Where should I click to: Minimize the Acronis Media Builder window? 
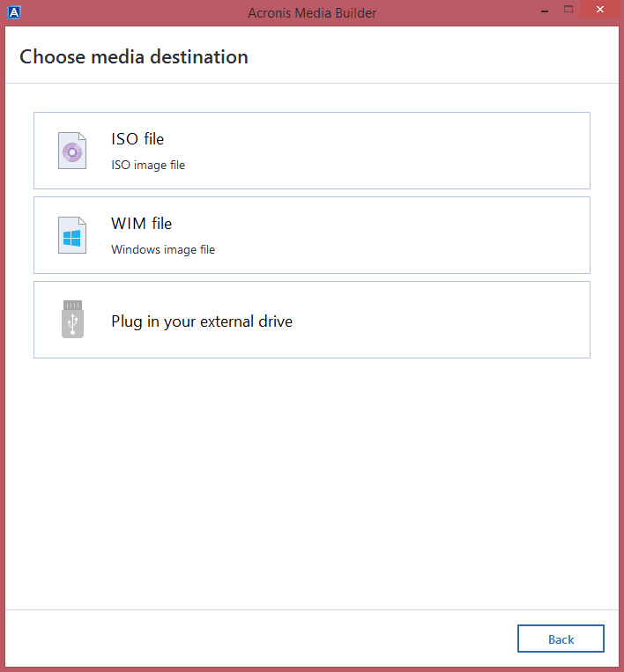pos(541,9)
